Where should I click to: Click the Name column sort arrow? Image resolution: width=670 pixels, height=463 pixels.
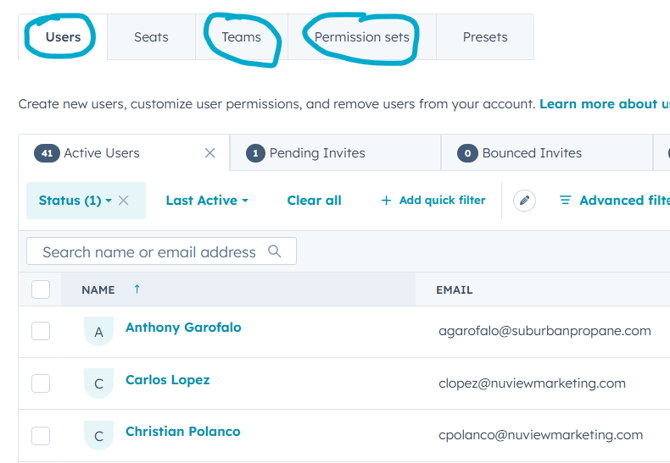click(x=137, y=289)
